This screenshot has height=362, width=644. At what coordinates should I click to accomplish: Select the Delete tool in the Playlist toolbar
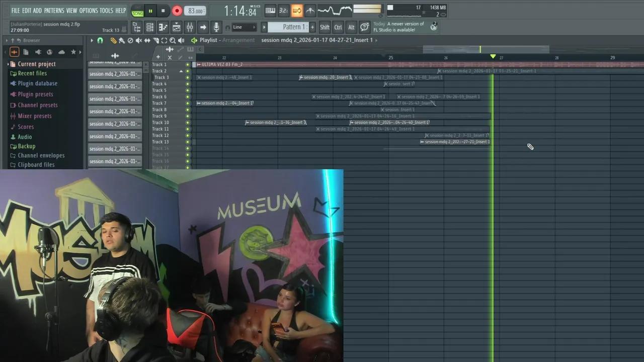tap(131, 40)
